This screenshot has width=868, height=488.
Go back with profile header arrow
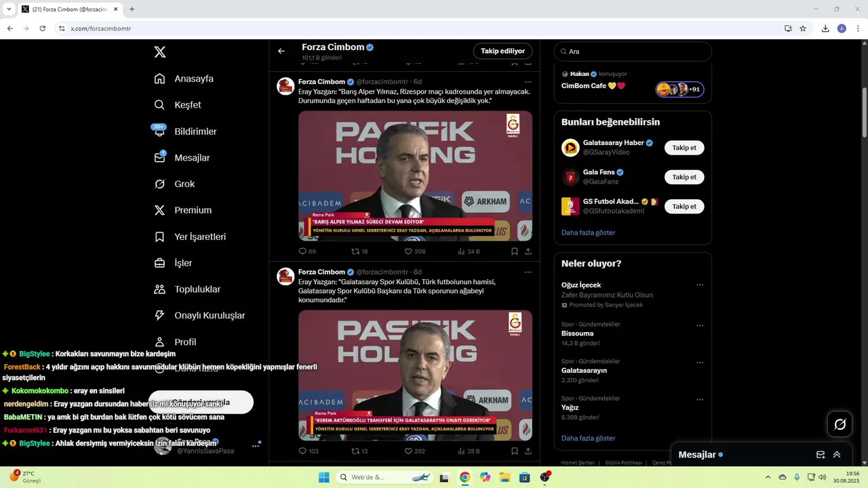click(281, 51)
